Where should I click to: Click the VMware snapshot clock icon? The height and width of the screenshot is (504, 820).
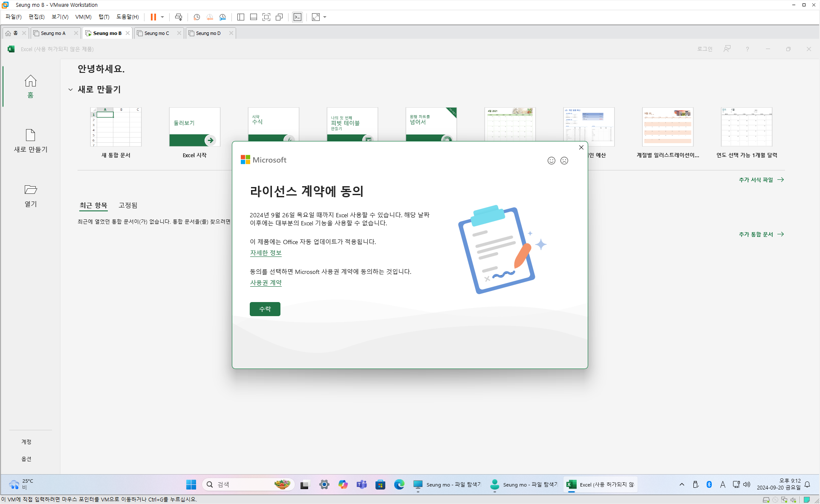(196, 17)
